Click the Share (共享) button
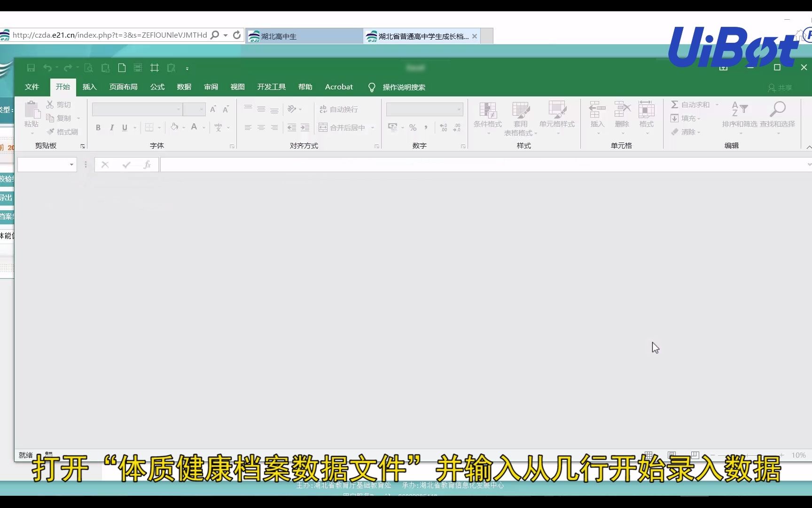The width and height of the screenshot is (812, 508). pos(780,88)
